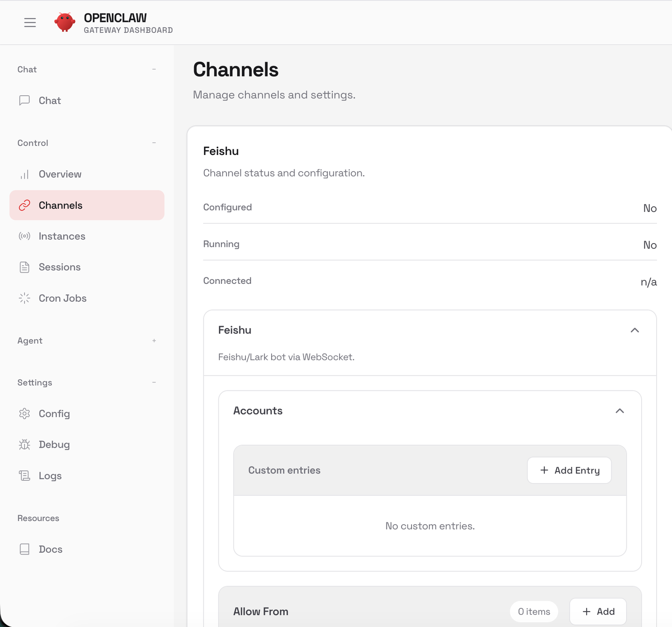Screen dimensions: 672x627
Task: Click 'Manage channels and settings.' subtitle
Action: (x=274, y=95)
